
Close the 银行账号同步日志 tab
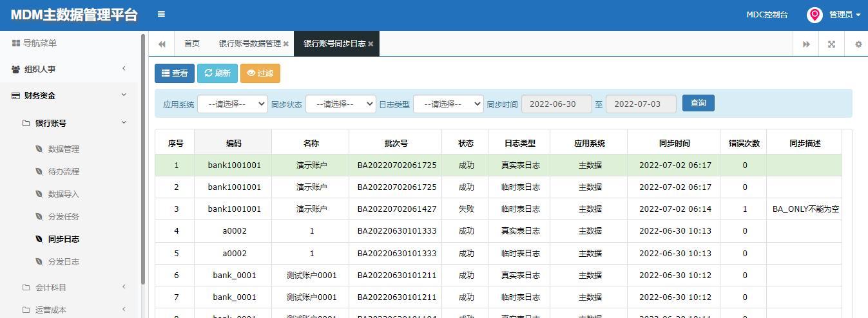click(x=371, y=44)
